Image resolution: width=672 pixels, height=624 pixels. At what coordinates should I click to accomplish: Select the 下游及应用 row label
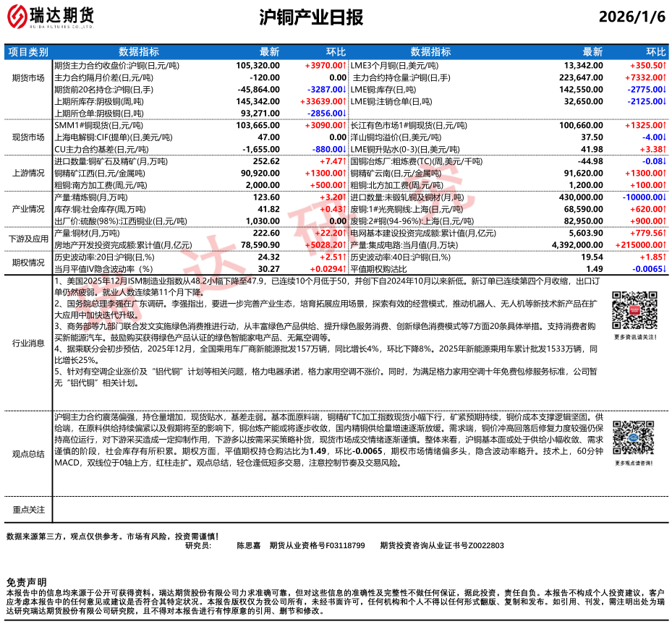coord(28,239)
